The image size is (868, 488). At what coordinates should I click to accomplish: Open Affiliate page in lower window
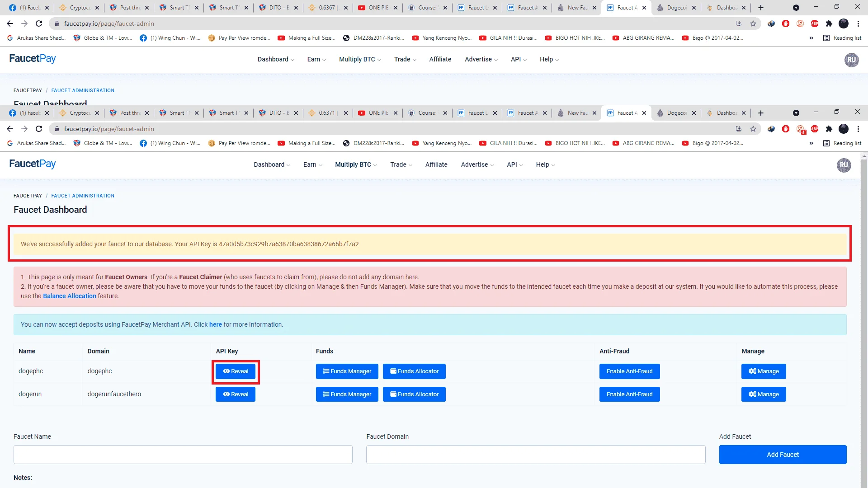436,165
